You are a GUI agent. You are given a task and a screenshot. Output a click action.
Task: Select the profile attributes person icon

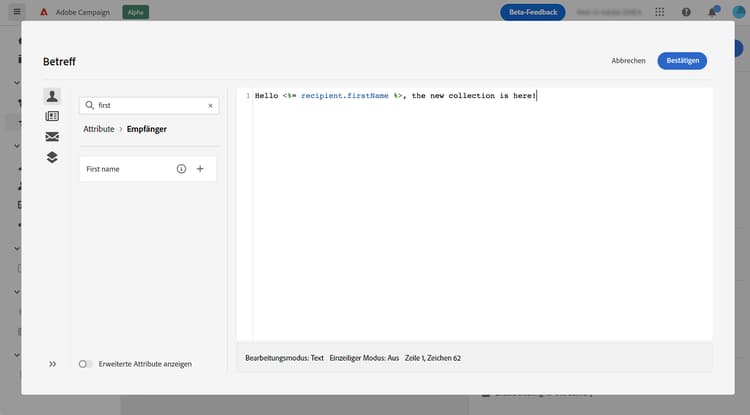[52, 96]
